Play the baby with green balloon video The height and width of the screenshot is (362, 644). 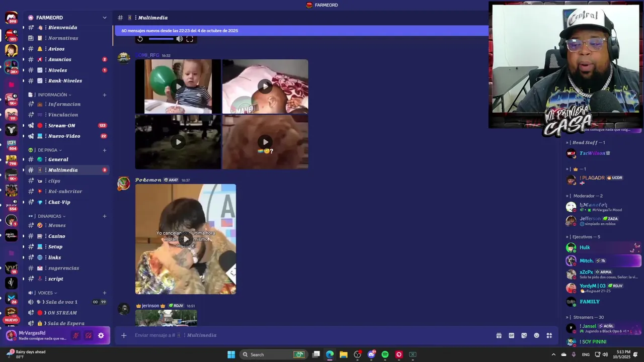(x=178, y=86)
